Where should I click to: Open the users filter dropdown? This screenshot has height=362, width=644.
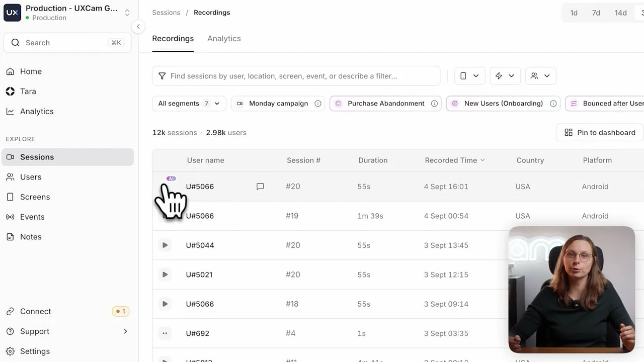[x=540, y=76]
